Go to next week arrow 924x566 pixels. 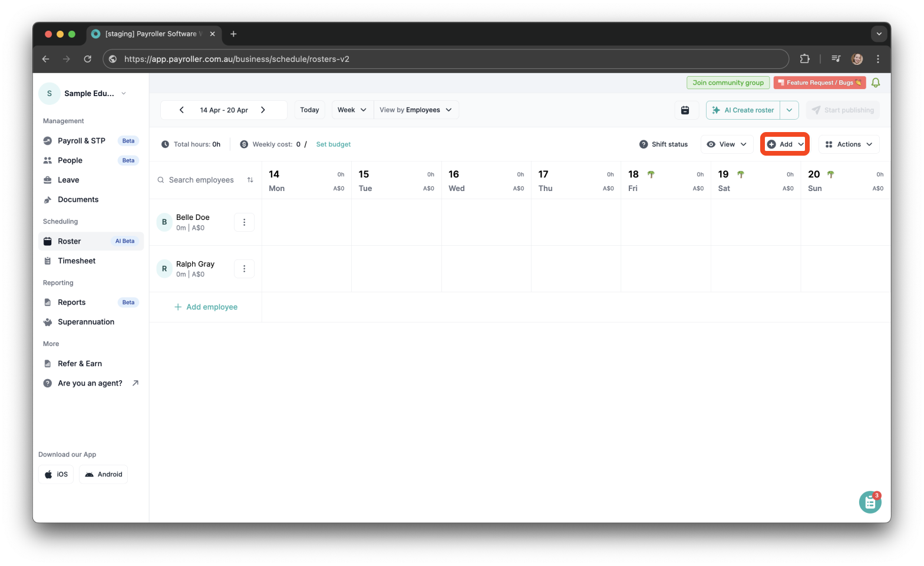(x=263, y=110)
